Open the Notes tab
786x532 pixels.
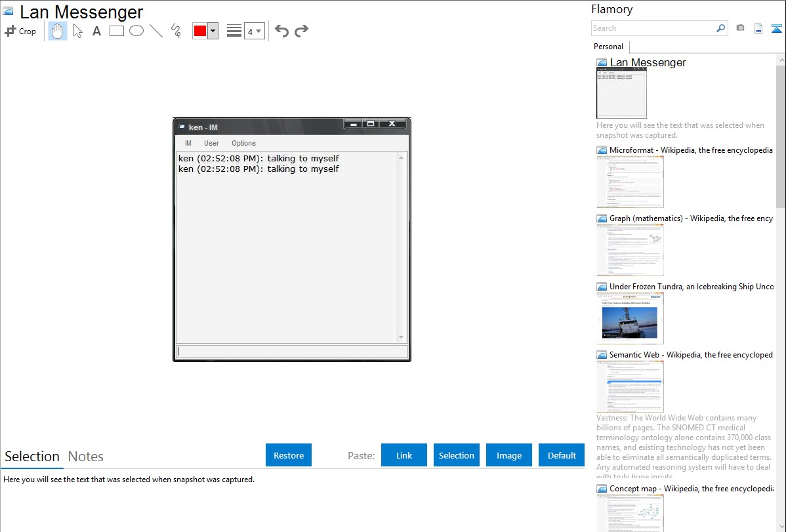click(86, 457)
